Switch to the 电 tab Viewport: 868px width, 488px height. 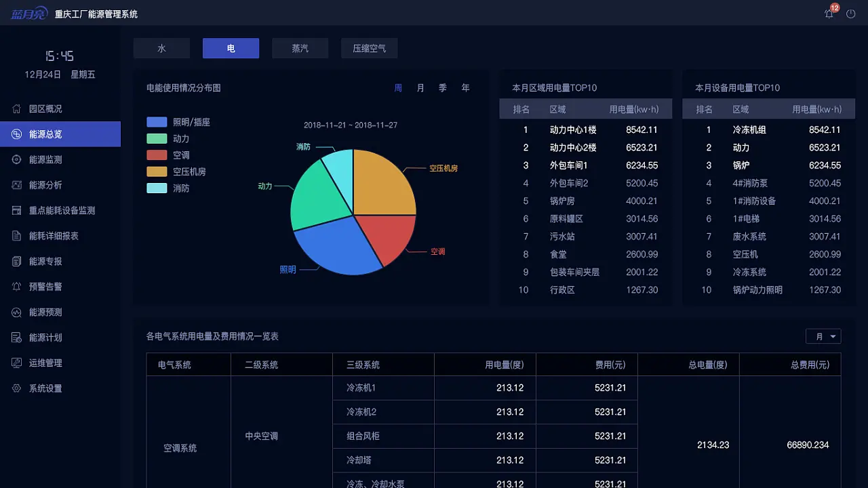point(231,48)
